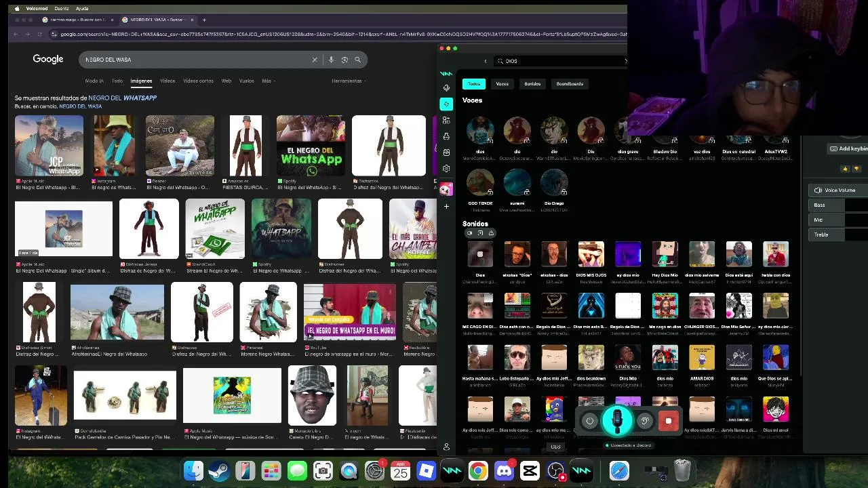Select the Sonidos filter tab
The height and width of the screenshot is (488, 868).
pyautogui.click(x=532, y=84)
